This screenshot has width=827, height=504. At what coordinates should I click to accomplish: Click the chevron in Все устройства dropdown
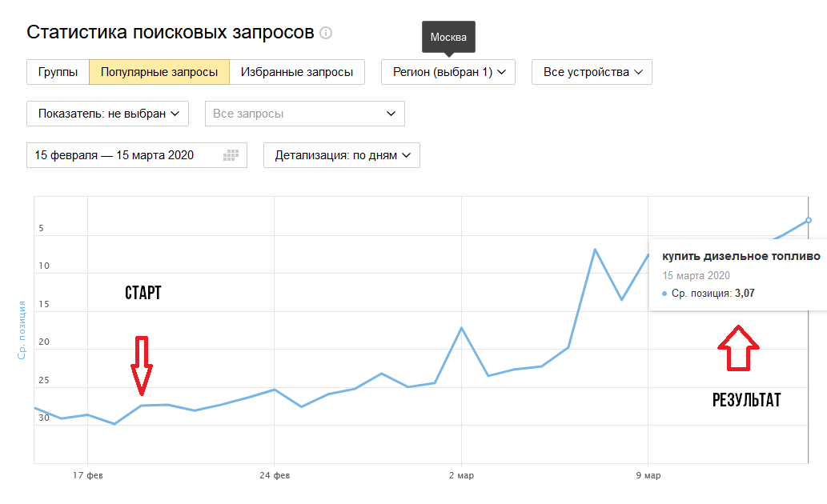pyautogui.click(x=638, y=72)
